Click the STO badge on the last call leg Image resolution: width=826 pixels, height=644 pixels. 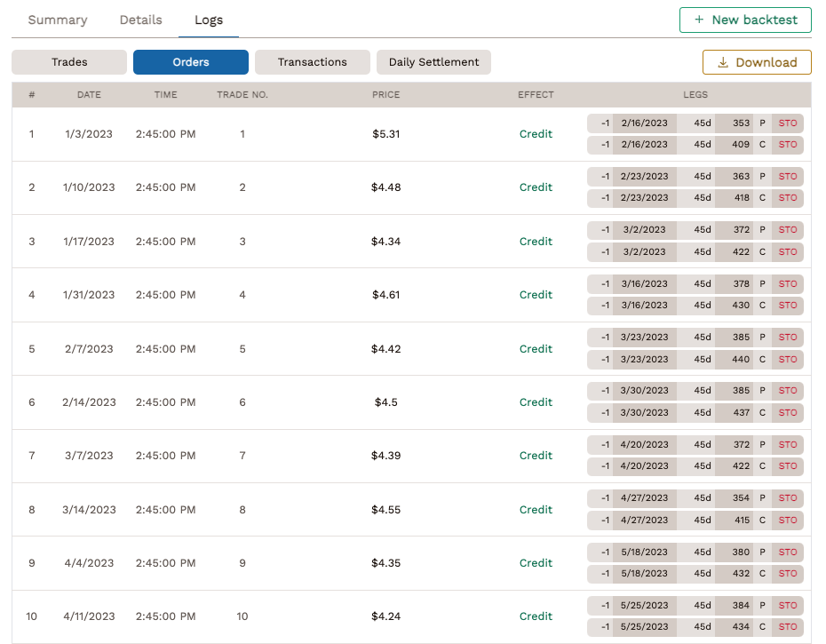tap(787, 626)
